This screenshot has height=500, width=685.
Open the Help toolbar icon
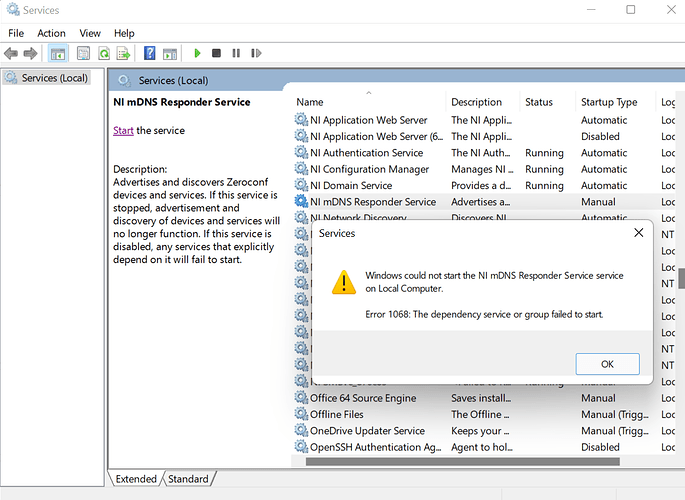click(149, 53)
